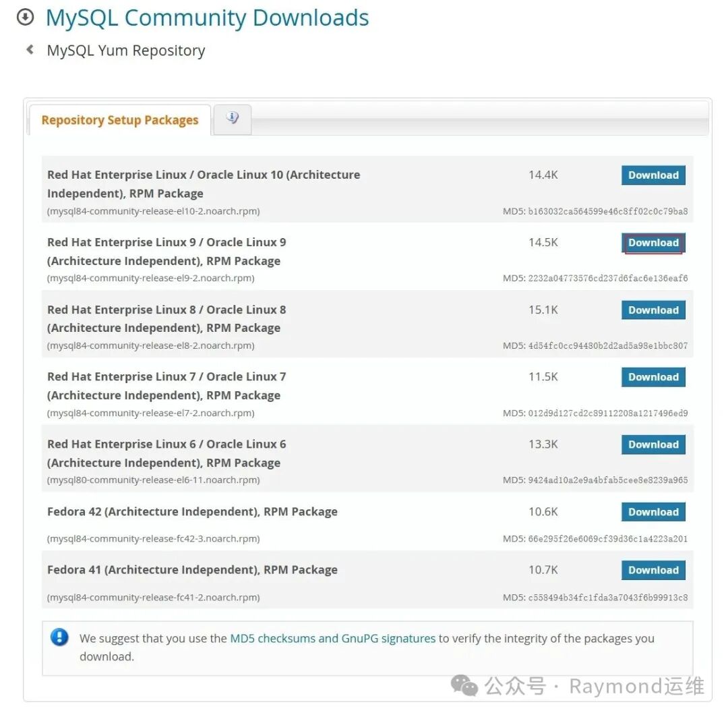
Task: Download the Fedora 42 RPM package
Action: pyautogui.click(x=653, y=512)
